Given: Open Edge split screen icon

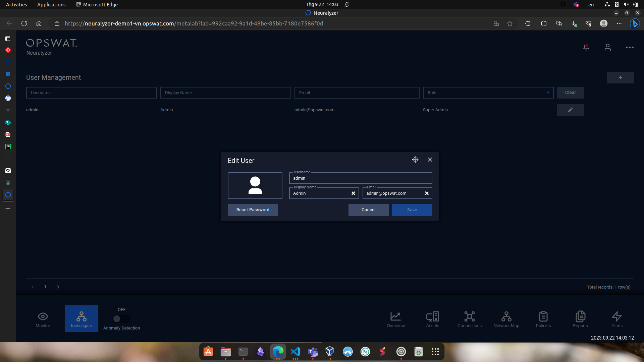Looking at the screenshot, I should [x=544, y=23].
